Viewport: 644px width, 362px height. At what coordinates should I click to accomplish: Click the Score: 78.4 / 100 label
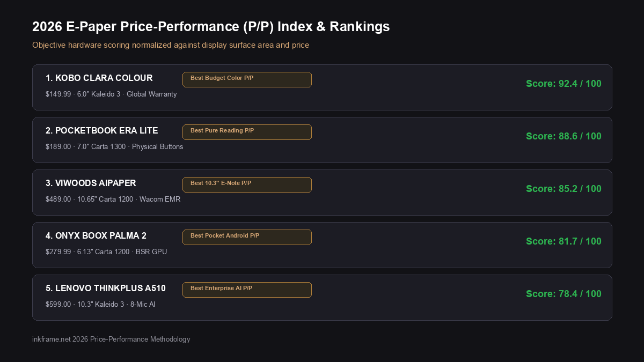coord(563,294)
